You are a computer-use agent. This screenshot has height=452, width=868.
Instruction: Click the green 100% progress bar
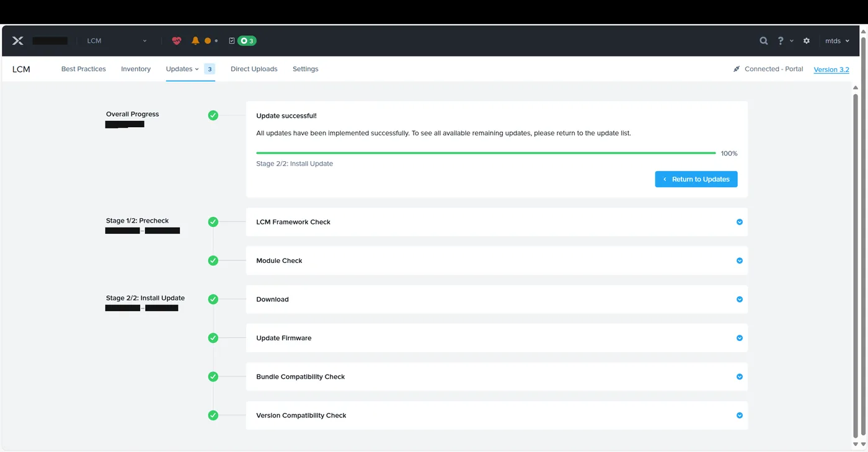486,153
